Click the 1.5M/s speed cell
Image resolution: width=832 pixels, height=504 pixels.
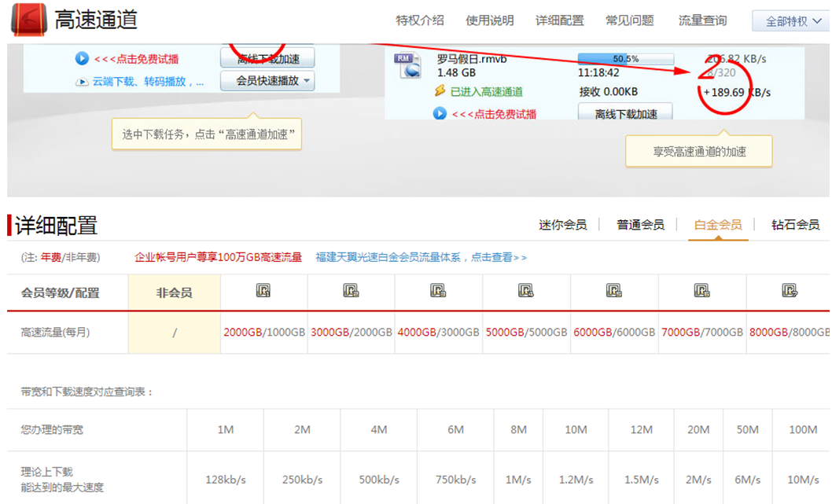point(641,480)
